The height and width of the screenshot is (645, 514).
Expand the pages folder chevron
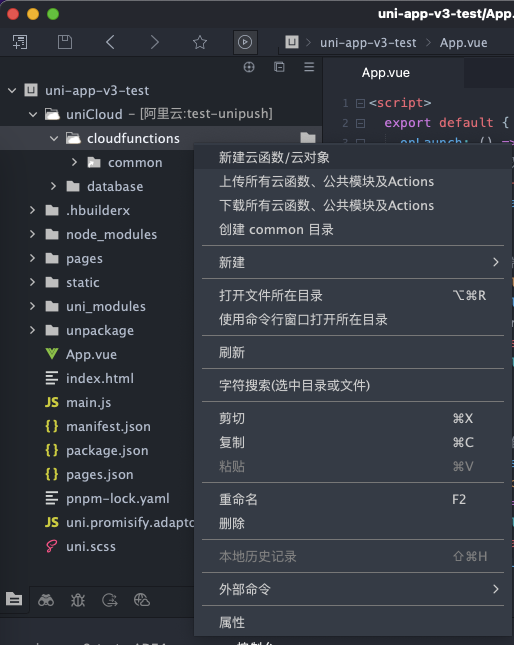tap(32, 258)
